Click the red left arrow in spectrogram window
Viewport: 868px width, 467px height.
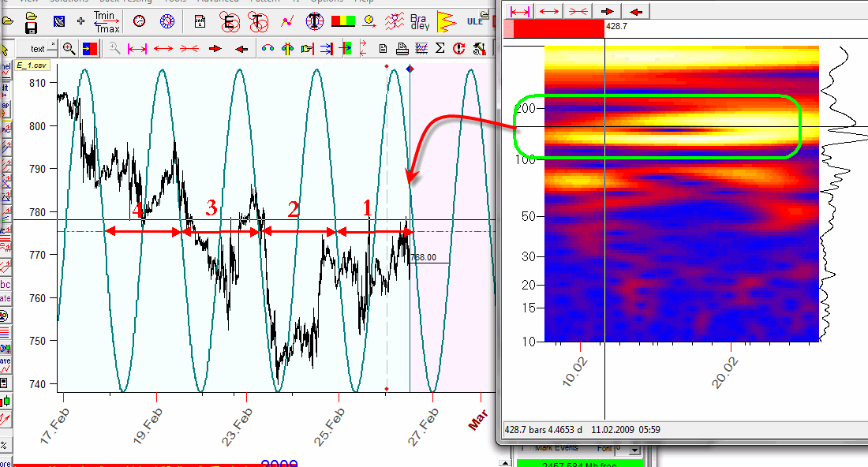click(636, 11)
